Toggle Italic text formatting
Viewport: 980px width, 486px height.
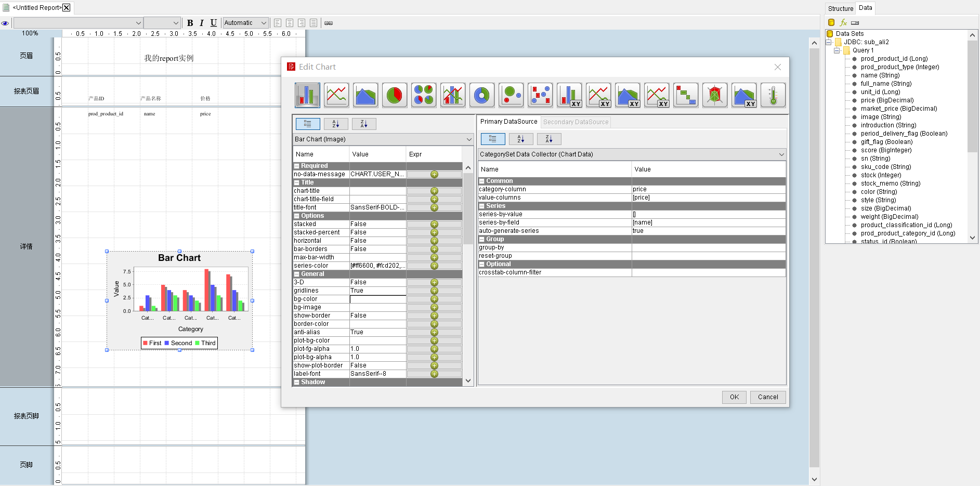(x=202, y=23)
